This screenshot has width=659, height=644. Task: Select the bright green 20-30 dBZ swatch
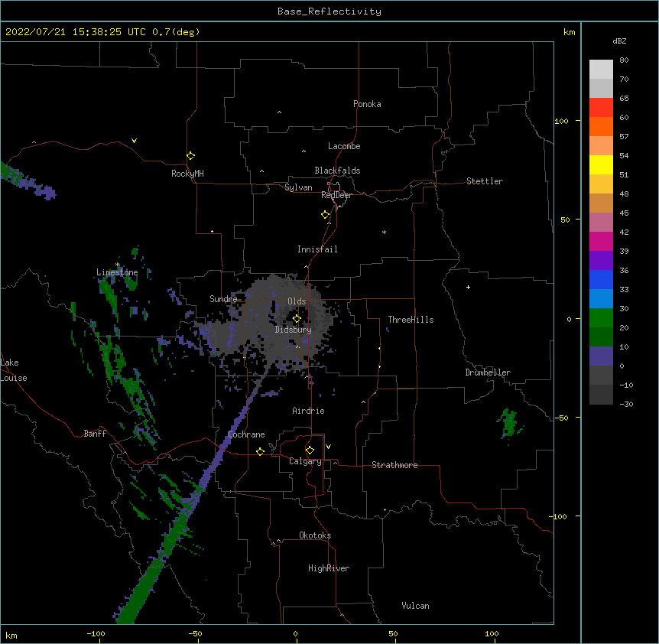(x=601, y=318)
